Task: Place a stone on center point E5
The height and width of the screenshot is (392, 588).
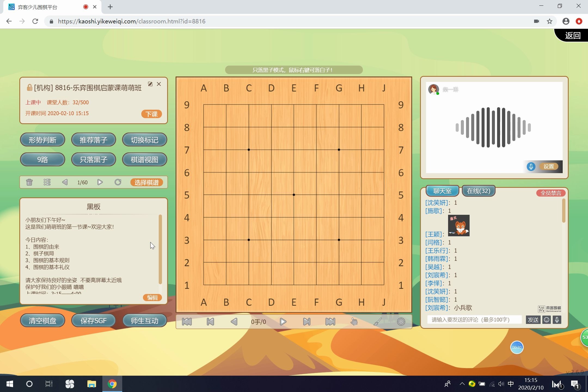Action: [x=294, y=195]
